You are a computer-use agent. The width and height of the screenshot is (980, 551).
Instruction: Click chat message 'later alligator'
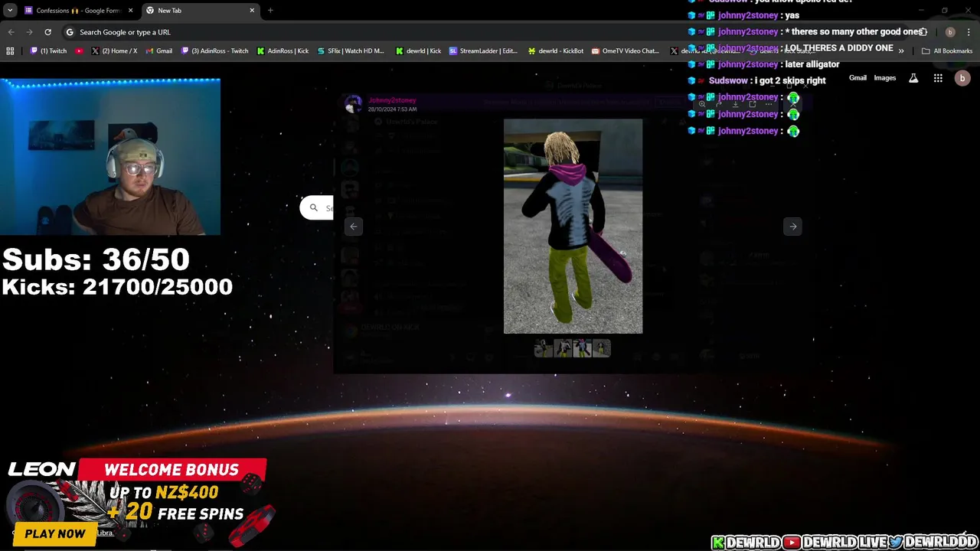click(x=812, y=64)
